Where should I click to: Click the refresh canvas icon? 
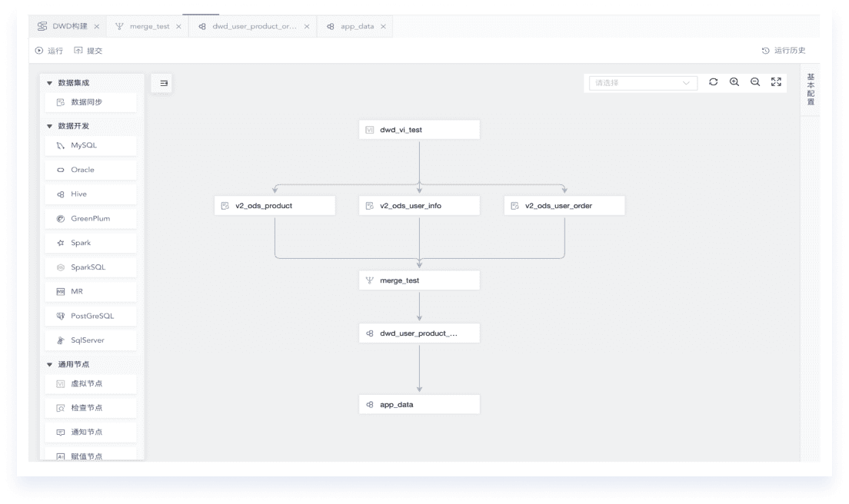pos(713,82)
